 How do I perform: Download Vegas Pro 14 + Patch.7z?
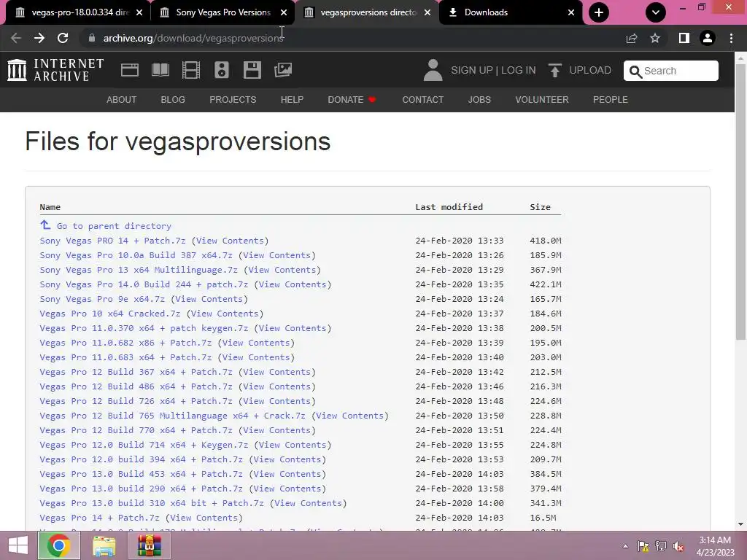[99, 518]
